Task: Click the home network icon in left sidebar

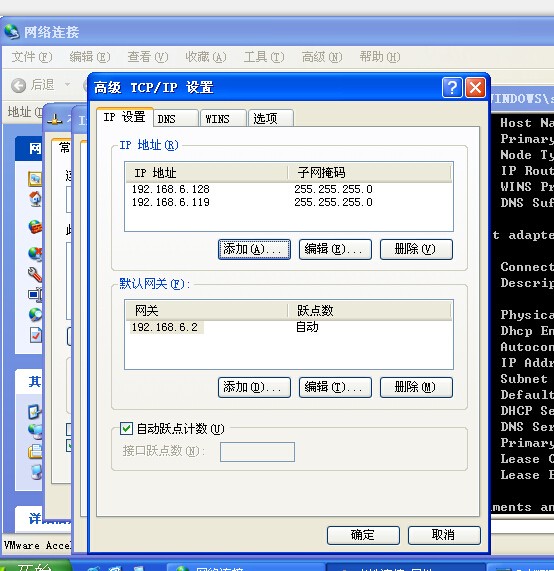Action: click(x=35, y=199)
